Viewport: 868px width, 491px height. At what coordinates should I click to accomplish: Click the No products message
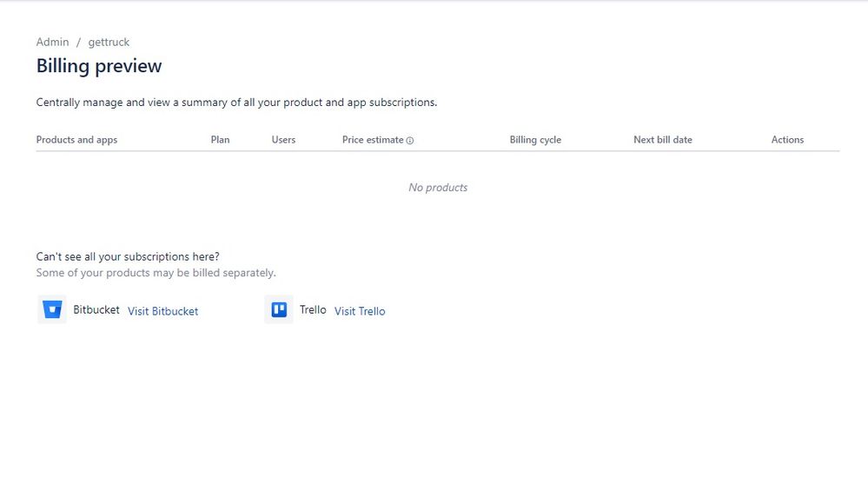point(438,188)
